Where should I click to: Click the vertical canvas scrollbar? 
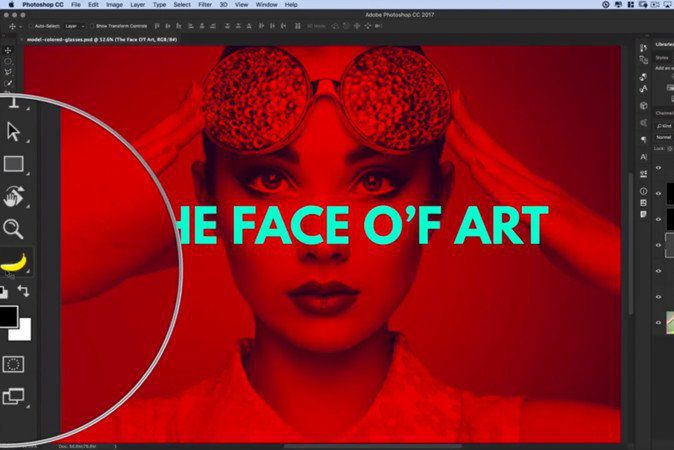631,243
